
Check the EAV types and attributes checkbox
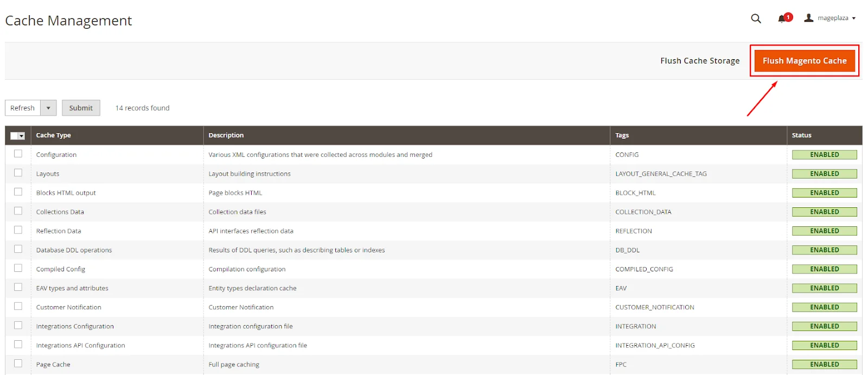(18, 287)
